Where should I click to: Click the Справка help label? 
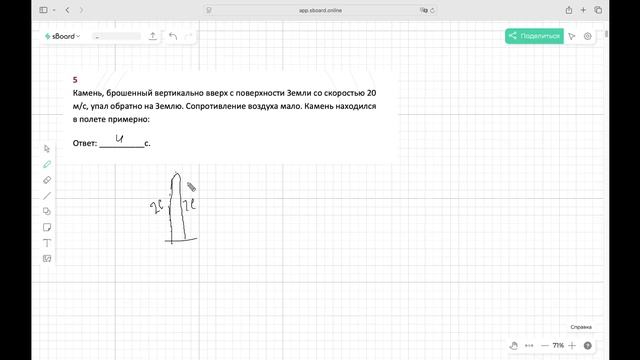coord(581,327)
